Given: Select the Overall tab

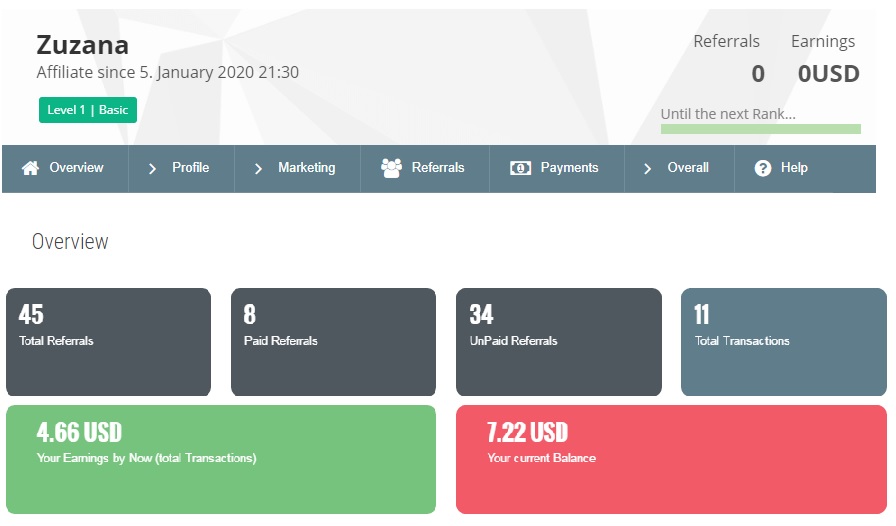Looking at the screenshot, I should (679, 169).
